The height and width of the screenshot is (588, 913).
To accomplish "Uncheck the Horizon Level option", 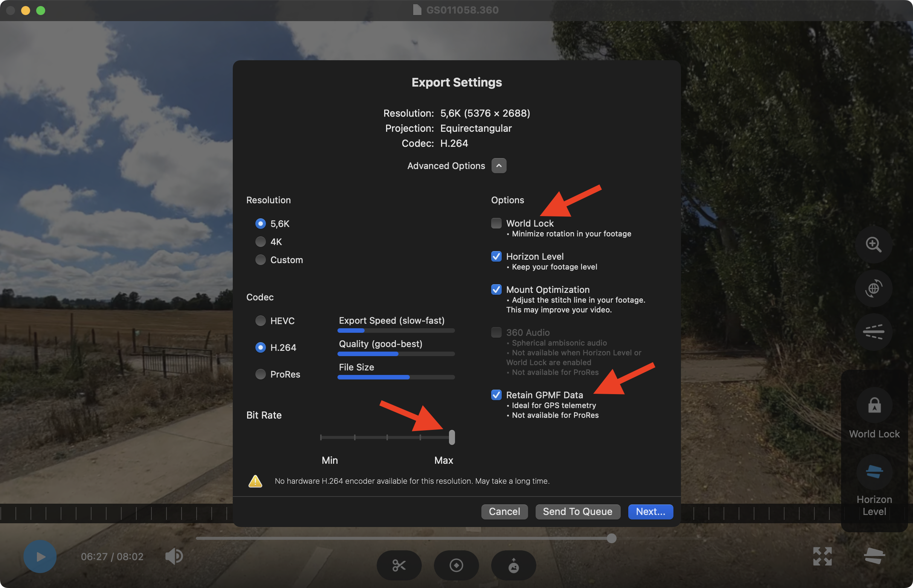I will (496, 257).
